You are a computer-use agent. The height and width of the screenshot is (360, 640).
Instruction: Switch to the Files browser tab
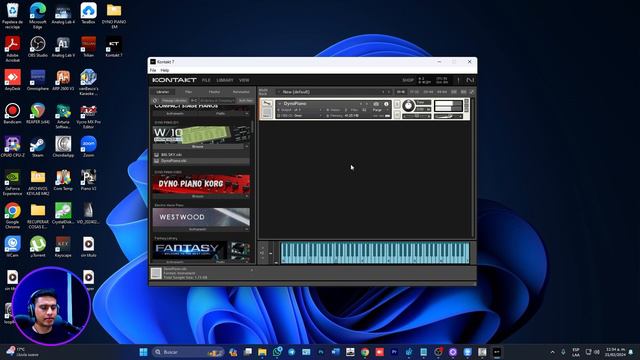click(x=189, y=92)
